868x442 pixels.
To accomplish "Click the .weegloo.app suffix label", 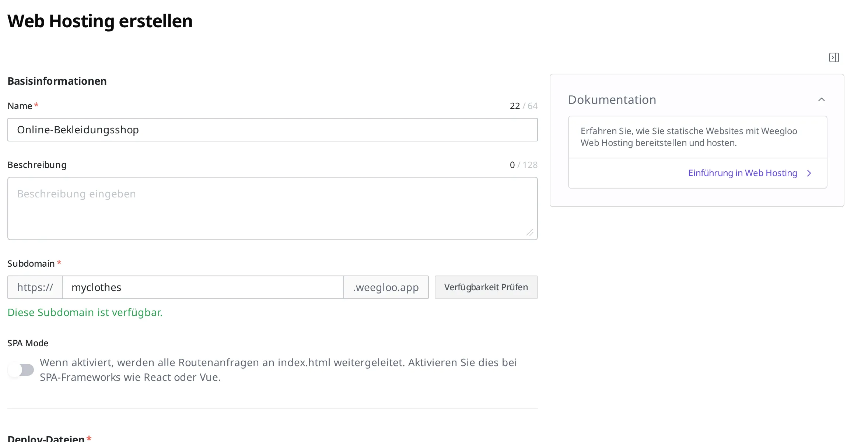I will 386,287.
